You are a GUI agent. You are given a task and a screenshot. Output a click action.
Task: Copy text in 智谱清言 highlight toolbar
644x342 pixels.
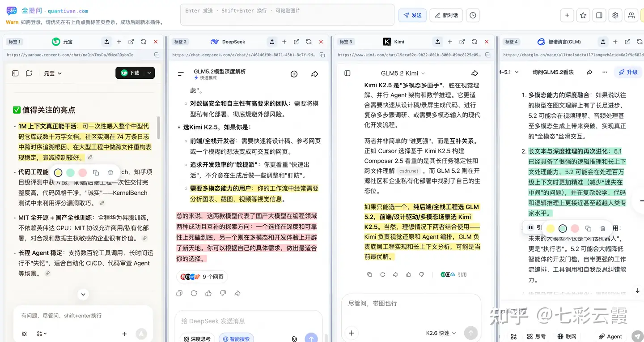(589, 228)
